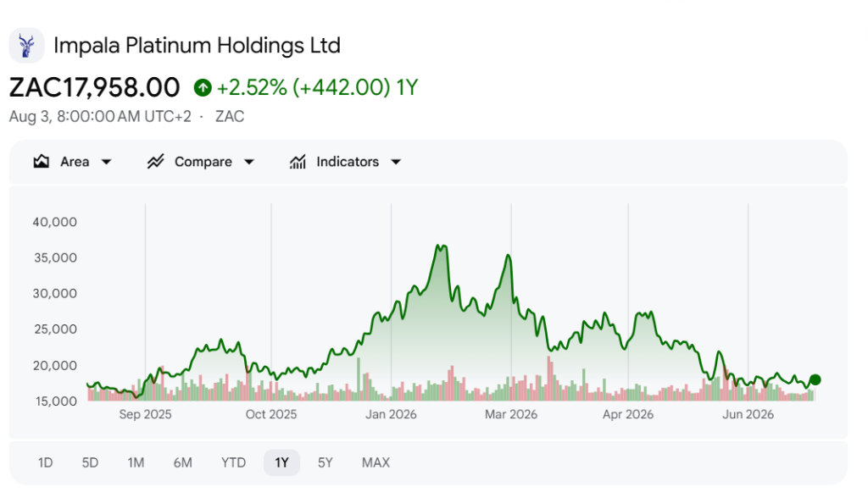Image resolution: width=868 pixels, height=498 pixels.
Task: Click the Jan 2026 axis label
Action: [391, 414]
